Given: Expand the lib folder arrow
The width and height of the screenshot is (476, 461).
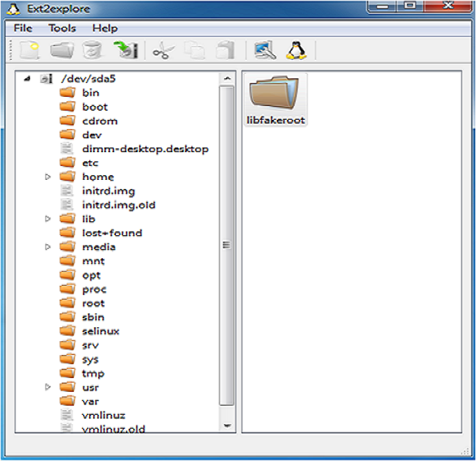Looking at the screenshot, I should pyautogui.click(x=47, y=219).
